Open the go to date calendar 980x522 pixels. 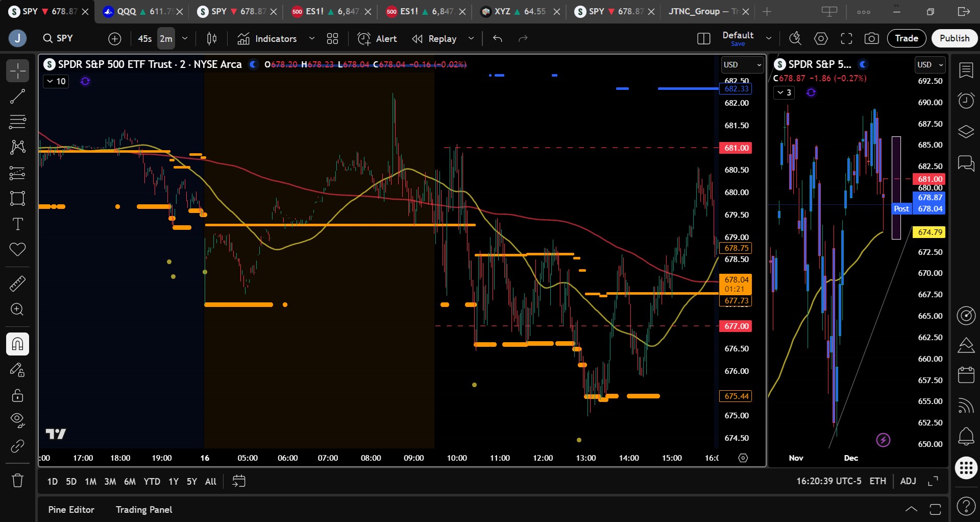[x=238, y=481]
